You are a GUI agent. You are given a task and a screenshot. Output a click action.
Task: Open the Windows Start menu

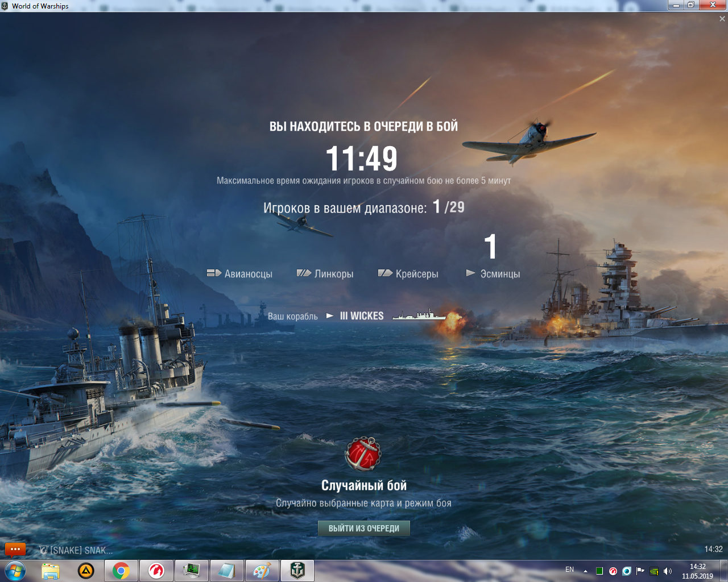tap(15, 571)
